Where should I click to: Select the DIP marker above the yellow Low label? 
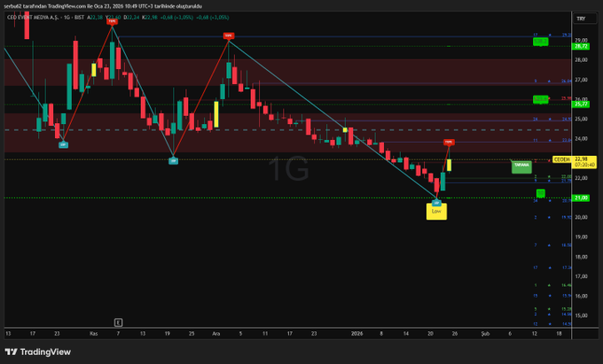(436, 203)
